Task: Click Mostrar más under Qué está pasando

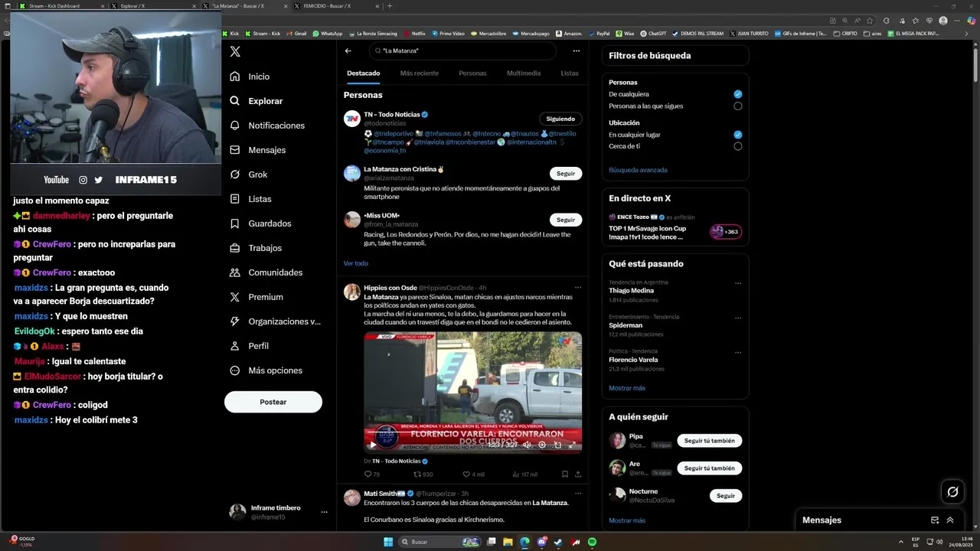Action: [x=627, y=388]
